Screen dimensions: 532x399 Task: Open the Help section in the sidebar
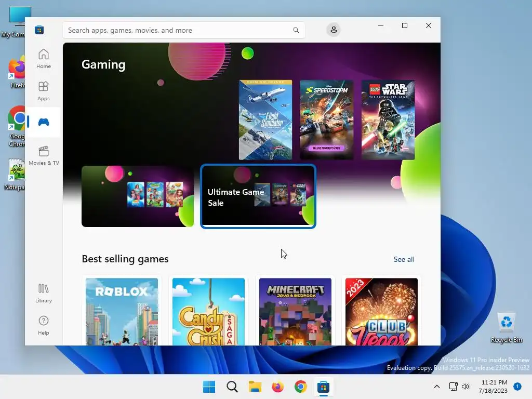(x=44, y=325)
